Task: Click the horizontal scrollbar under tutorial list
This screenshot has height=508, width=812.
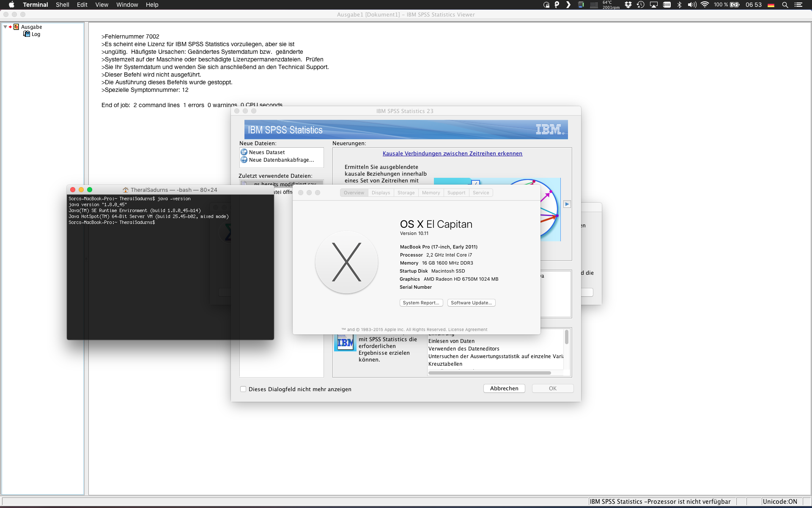Action: (x=490, y=373)
